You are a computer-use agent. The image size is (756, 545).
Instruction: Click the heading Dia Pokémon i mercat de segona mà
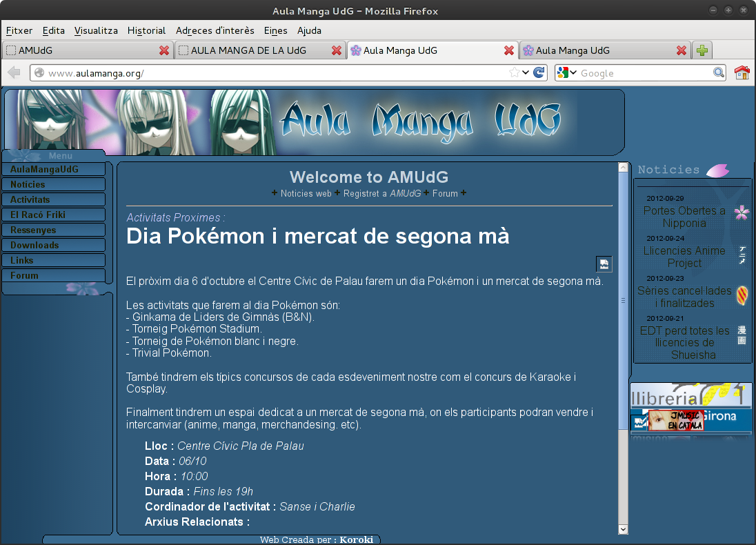coord(318,237)
